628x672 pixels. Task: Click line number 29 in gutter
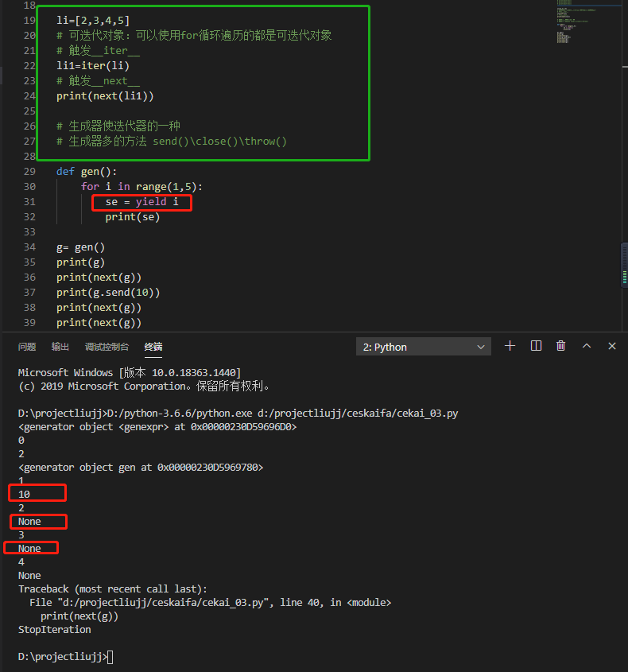click(29, 172)
